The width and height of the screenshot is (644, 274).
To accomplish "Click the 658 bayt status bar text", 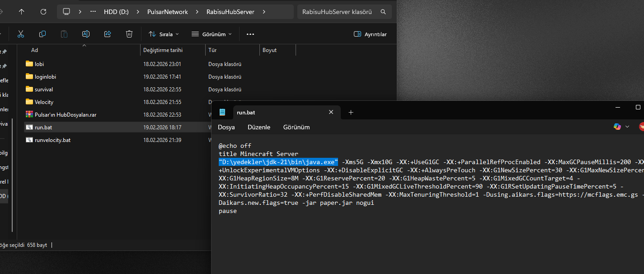I will pyautogui.click(x=36, y=245).
